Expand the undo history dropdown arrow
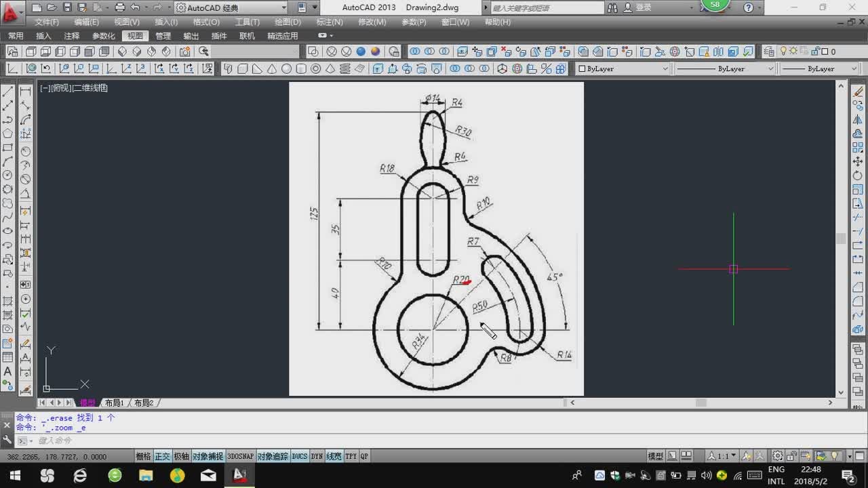The height and width of the screenshot is (488, 868). pos(146,7)
